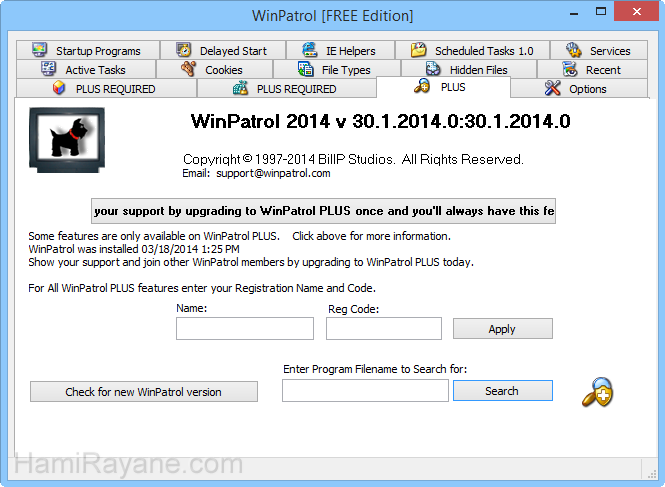Maximize the WinPatrol window
This screenshot has height=487, width=665.
coord(601,12)
